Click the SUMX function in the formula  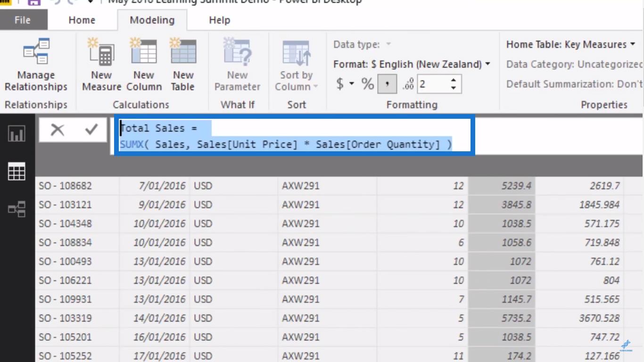pyautogui.click(x=131, y=144)
